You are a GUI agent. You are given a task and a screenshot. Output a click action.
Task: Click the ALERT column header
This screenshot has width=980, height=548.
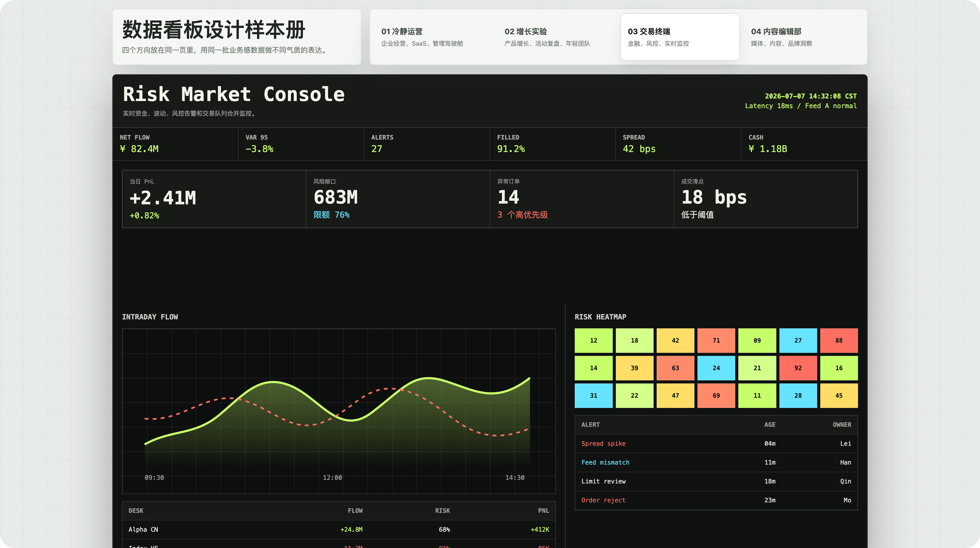tap(591, 425)
